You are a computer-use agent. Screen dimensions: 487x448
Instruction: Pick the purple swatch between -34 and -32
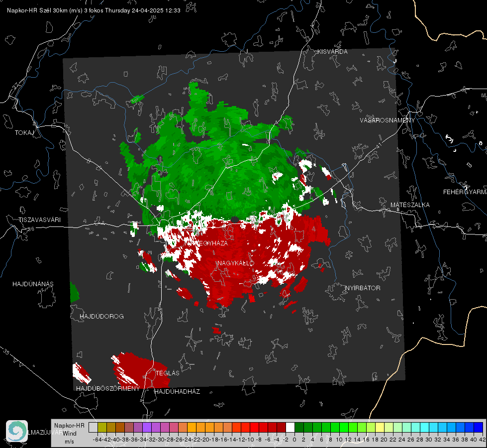click(147, 428)
